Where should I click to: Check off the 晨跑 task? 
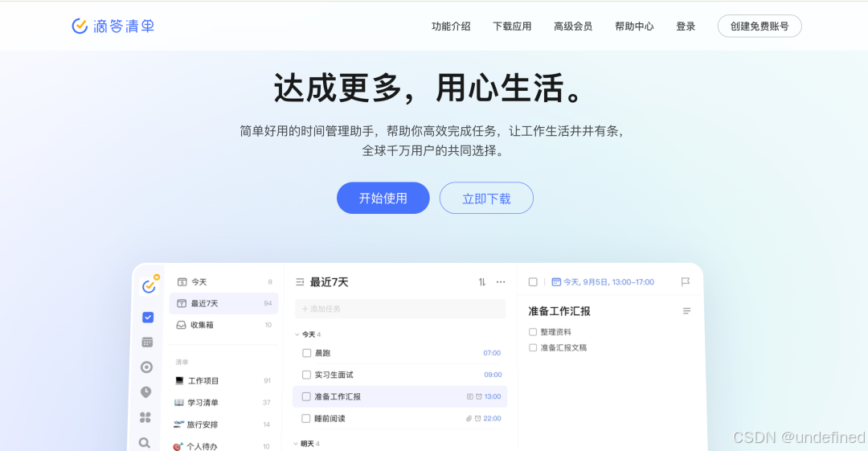(x=307, y=353)
